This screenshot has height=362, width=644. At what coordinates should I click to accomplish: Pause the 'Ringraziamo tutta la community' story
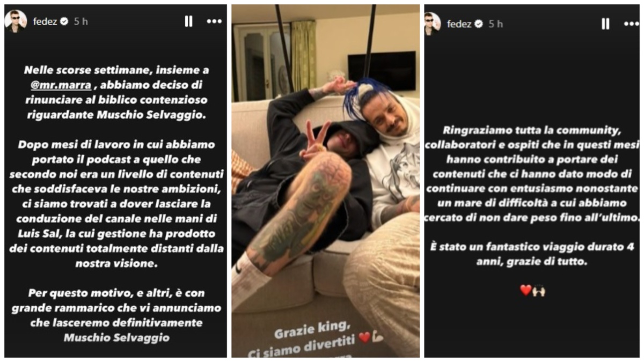click(x=606, y=23)
